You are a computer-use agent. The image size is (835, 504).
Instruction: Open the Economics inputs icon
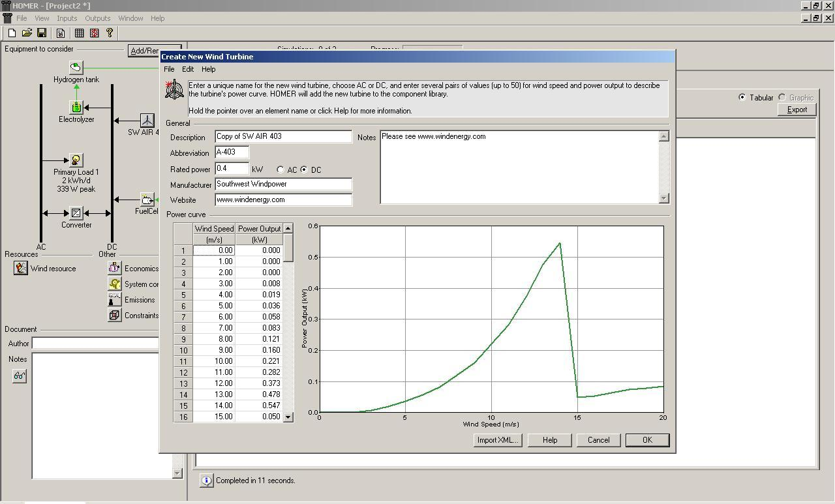115,268
